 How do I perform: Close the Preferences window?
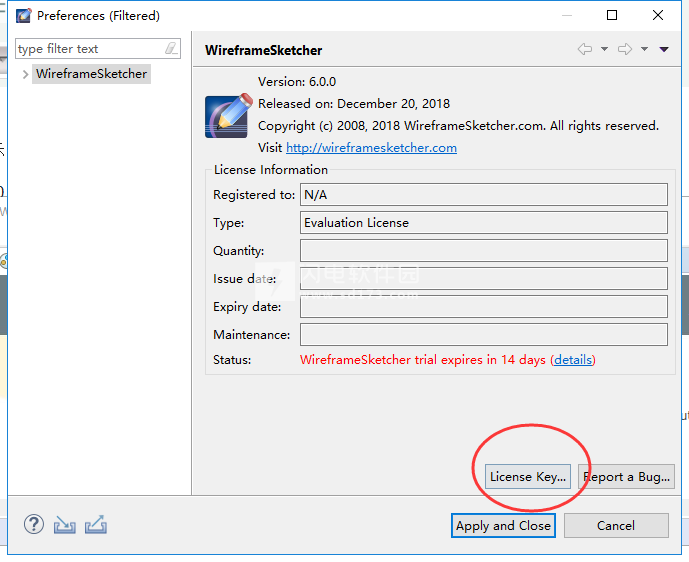point(658,15)
